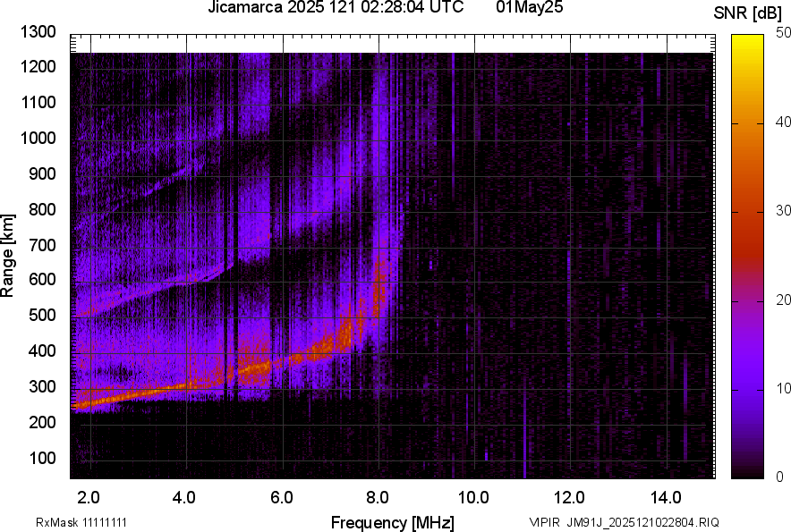Click the range axis label '400'
This screenshot has width=791, height=532.
(x=42, y=350)
